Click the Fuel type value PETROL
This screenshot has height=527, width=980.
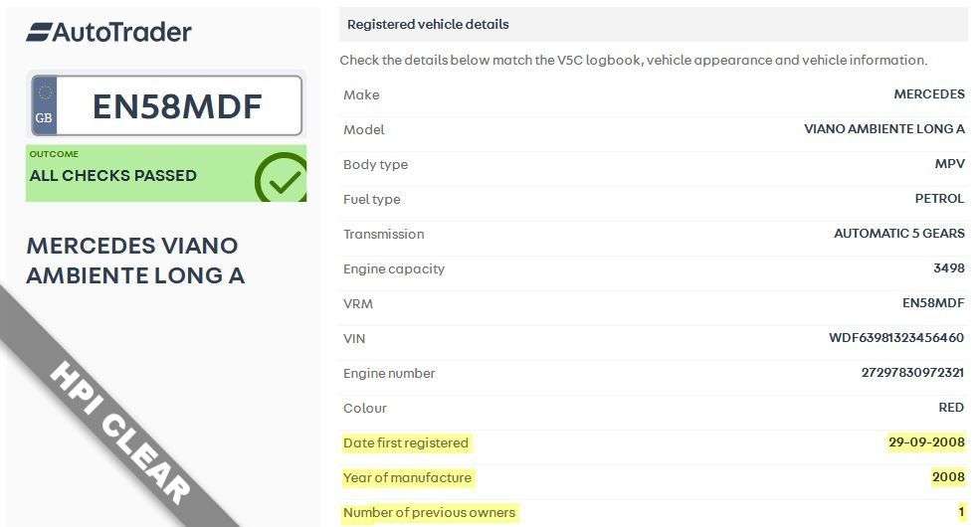[x=939, y=199]
